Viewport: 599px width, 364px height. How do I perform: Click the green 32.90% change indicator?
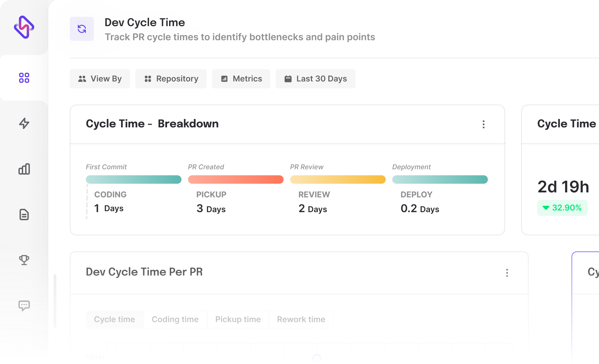click(562, 208)
